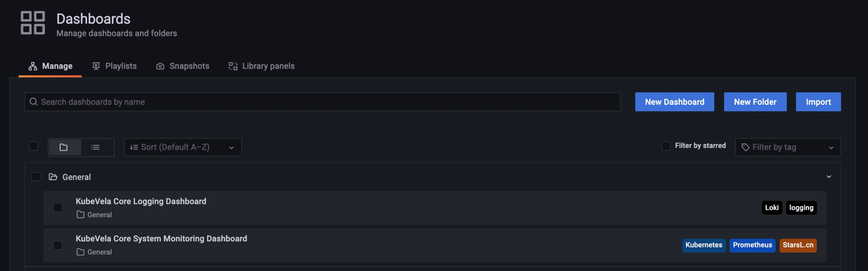Click the Library panels icon
Viewport: 868px width, 271px height.
233,66
